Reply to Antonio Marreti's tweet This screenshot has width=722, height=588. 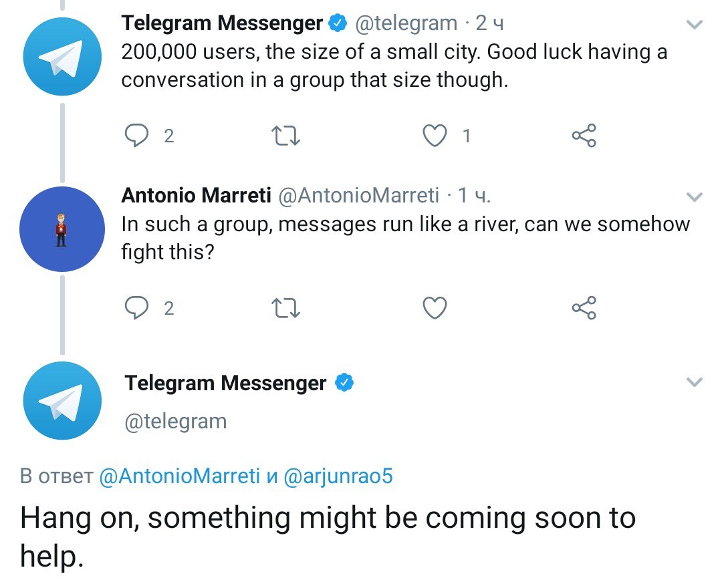tap(138, 308)
